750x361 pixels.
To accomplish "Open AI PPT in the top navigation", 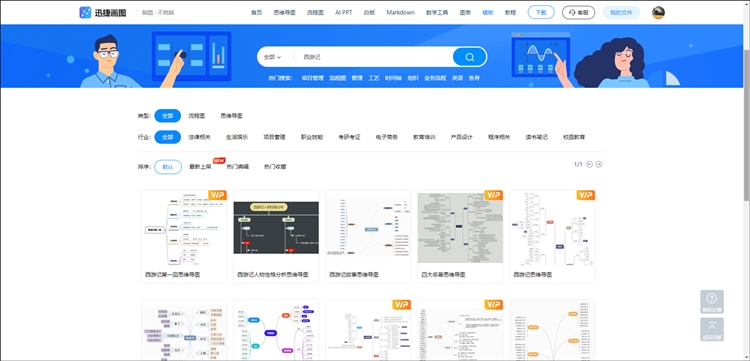I will click(x=343, y=12).
